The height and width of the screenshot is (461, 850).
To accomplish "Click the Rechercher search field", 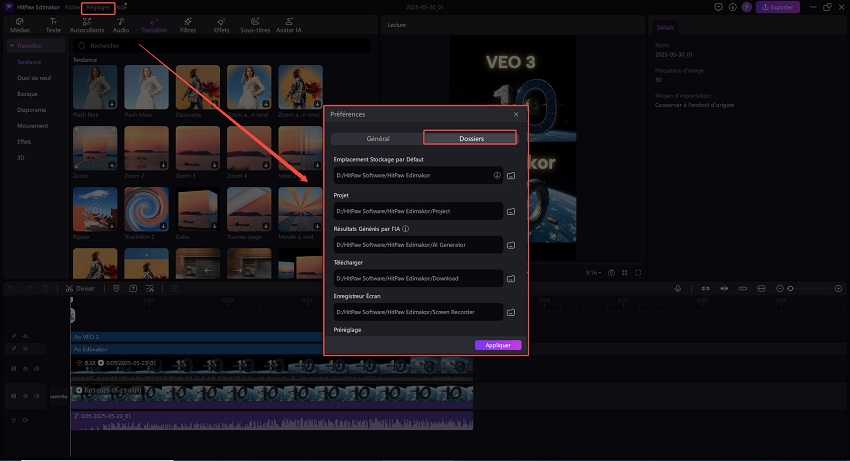I will click(x=222, y=46).
